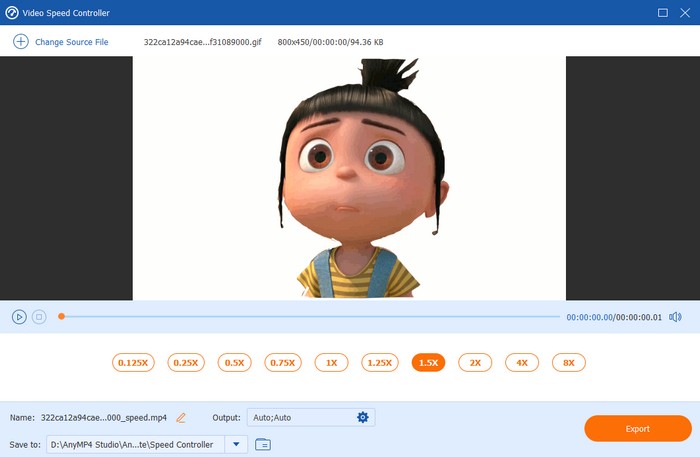Select 0.125X speed
The image size is (700, 457).
pos(133,362)
